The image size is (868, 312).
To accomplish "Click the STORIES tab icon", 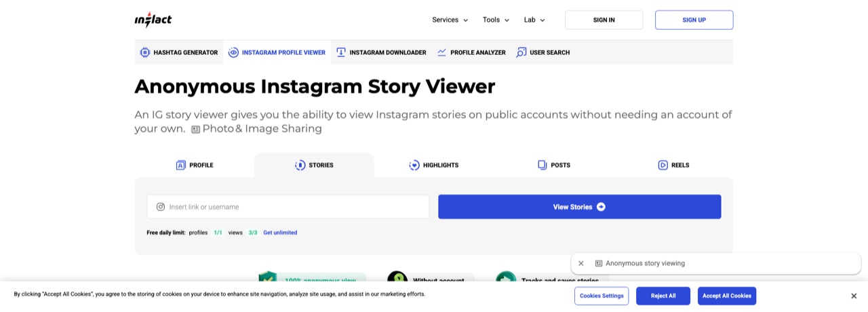I will tap(300, 165).
